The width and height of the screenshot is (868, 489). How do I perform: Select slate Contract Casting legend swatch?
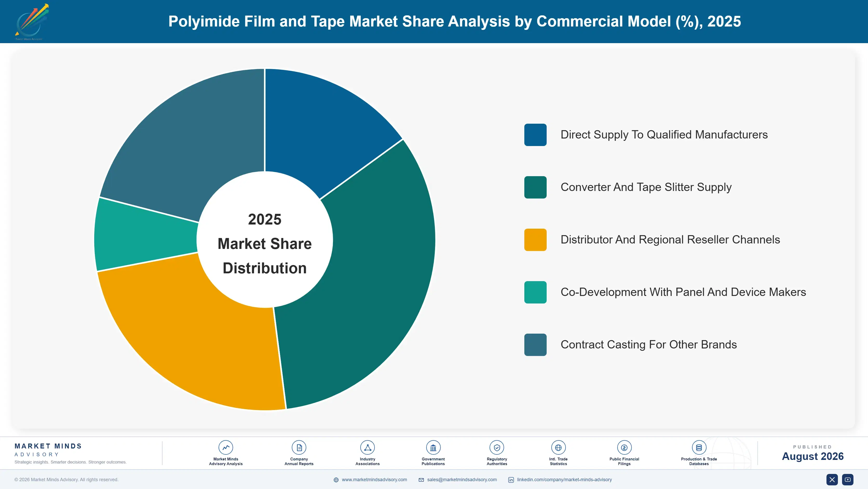pyautogui.click(x=535, y=345)
